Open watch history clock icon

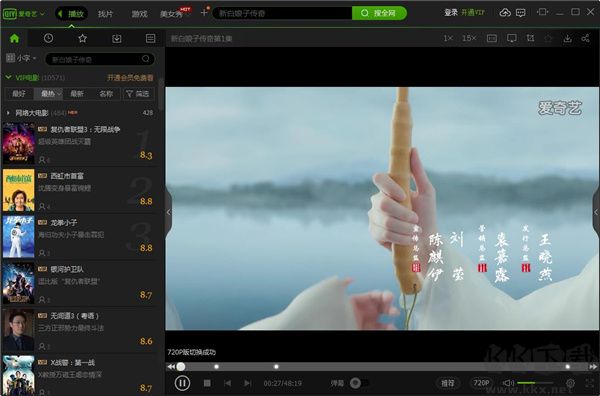[48, 38]
